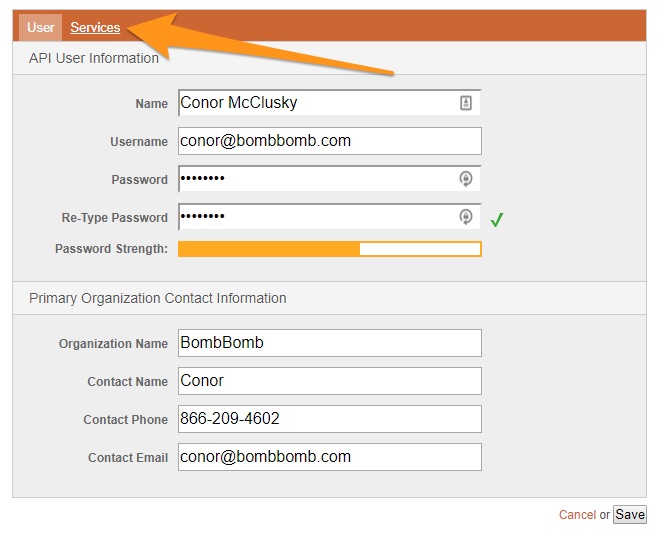Select the Organization Name field
The height and width of the screenshot is (533, 662).
330,343
